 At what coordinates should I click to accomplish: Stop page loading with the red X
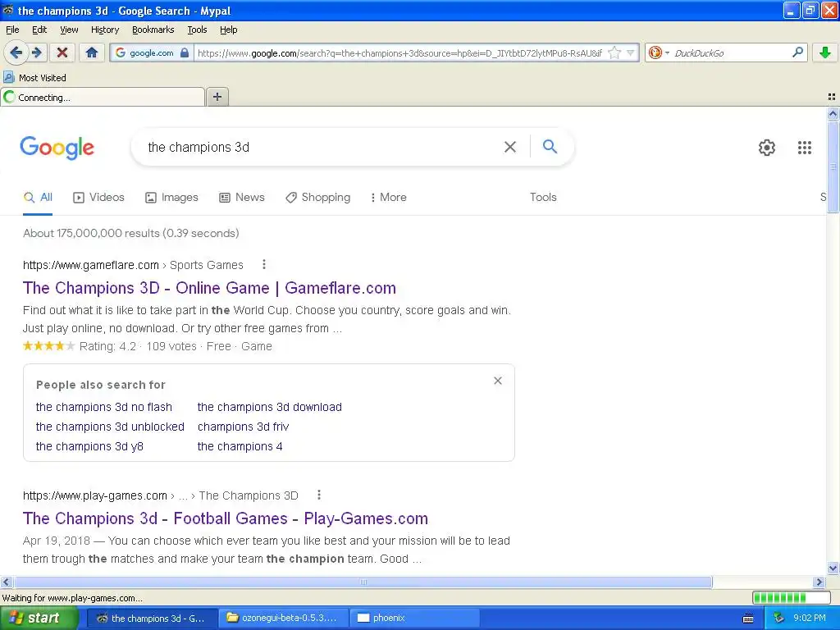tap(62, 52)
